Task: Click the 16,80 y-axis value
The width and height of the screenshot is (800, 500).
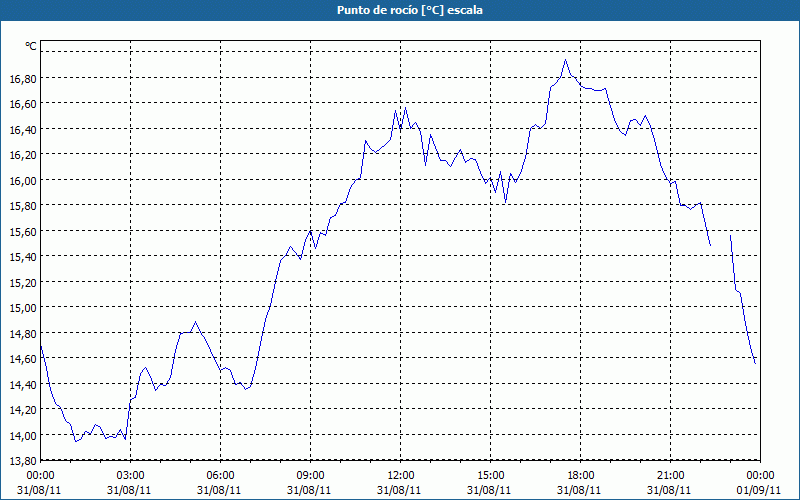Action: (x=23, y=79)
